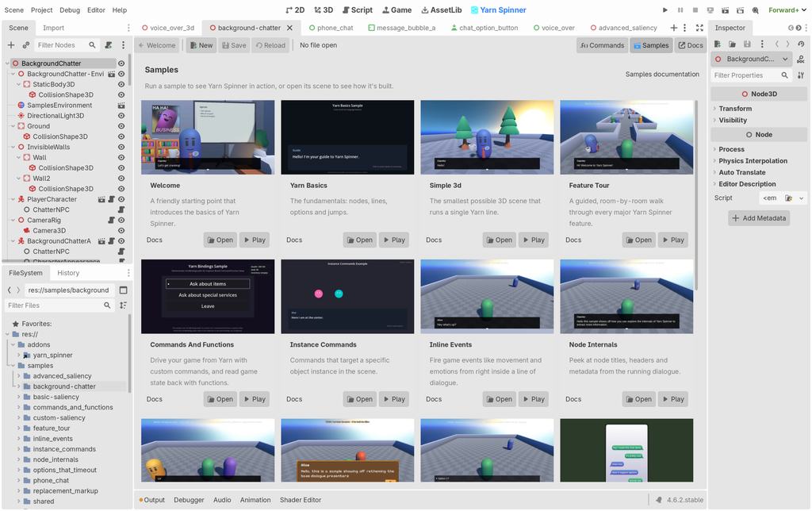Image resolution: width=812 pixels, height=511 pixels.
Task: Open the movie maker mode icon
Action: [x=756, y=10]
